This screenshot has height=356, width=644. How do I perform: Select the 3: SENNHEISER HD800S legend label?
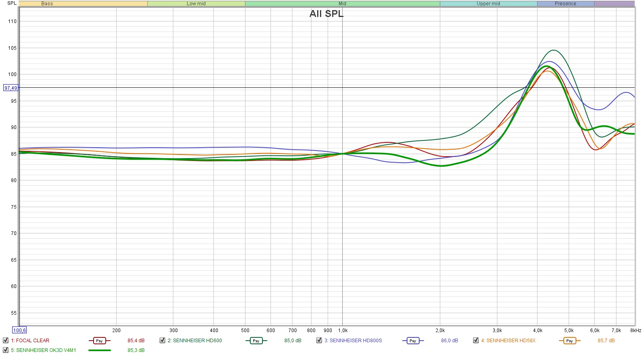click(353, 341)
